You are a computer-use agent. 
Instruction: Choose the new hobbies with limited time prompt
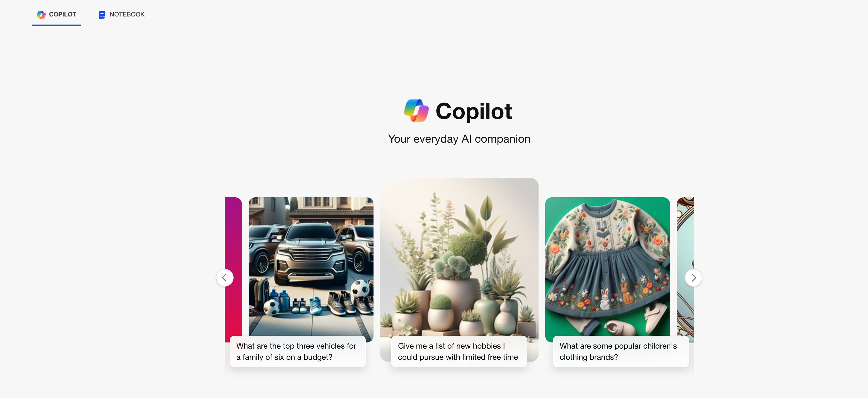tap(459, 351)
